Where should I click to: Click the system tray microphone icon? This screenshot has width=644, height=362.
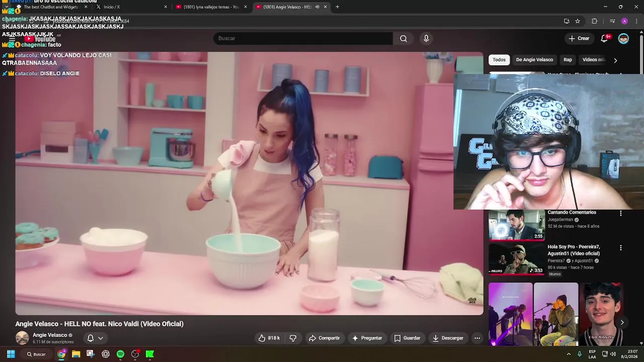pyautogui.click(x=580, y=354)
